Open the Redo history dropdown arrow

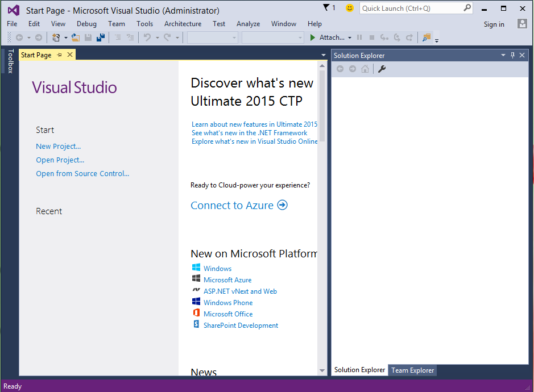click(177, 37)
